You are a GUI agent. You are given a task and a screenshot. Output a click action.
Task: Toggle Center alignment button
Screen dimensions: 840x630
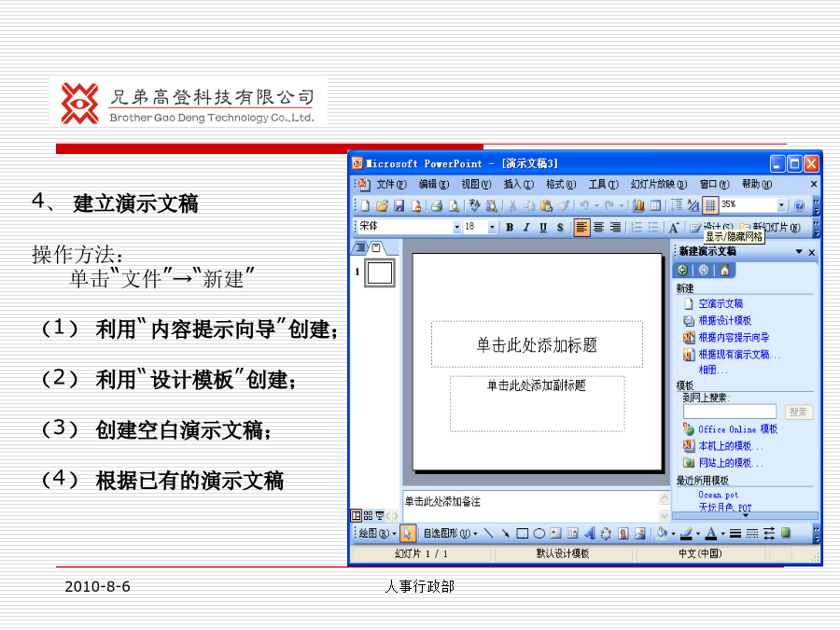598,228
